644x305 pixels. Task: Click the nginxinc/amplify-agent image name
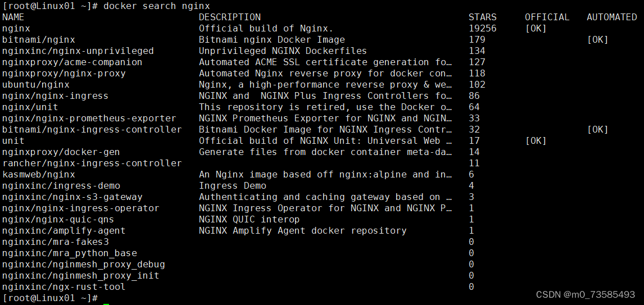point(64,231)
